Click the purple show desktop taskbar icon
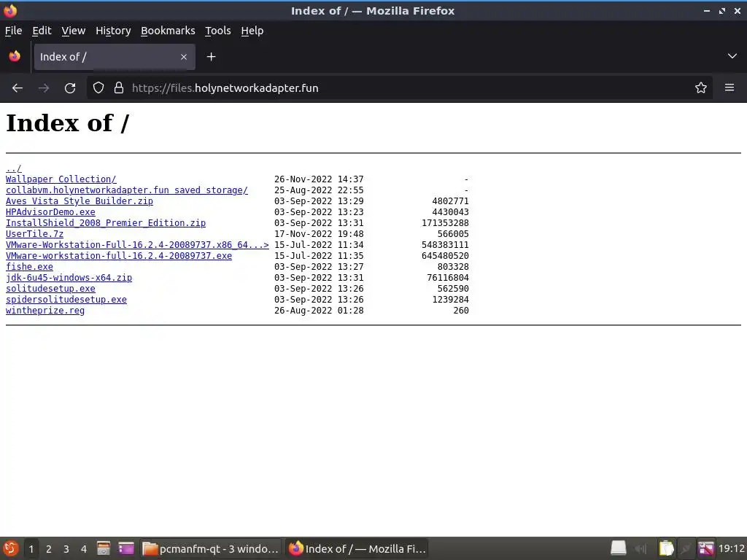This screenshot has width=747, height=560. coord(126,548)
